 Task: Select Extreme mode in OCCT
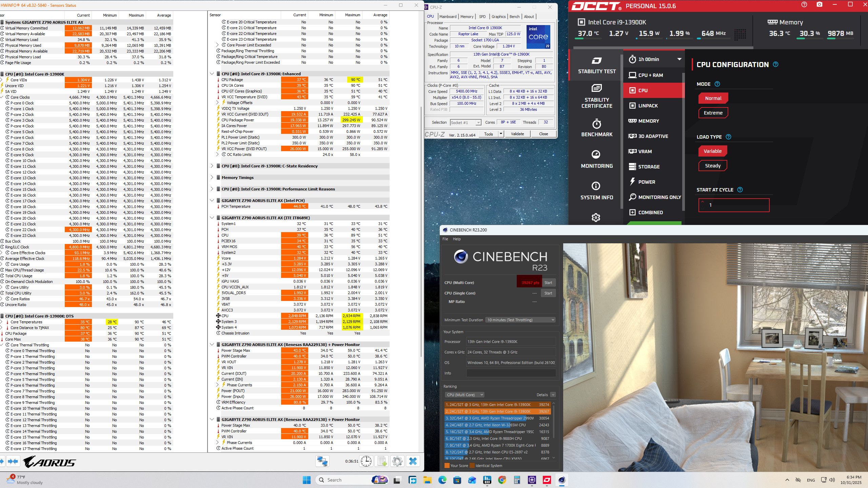point(713,113)
